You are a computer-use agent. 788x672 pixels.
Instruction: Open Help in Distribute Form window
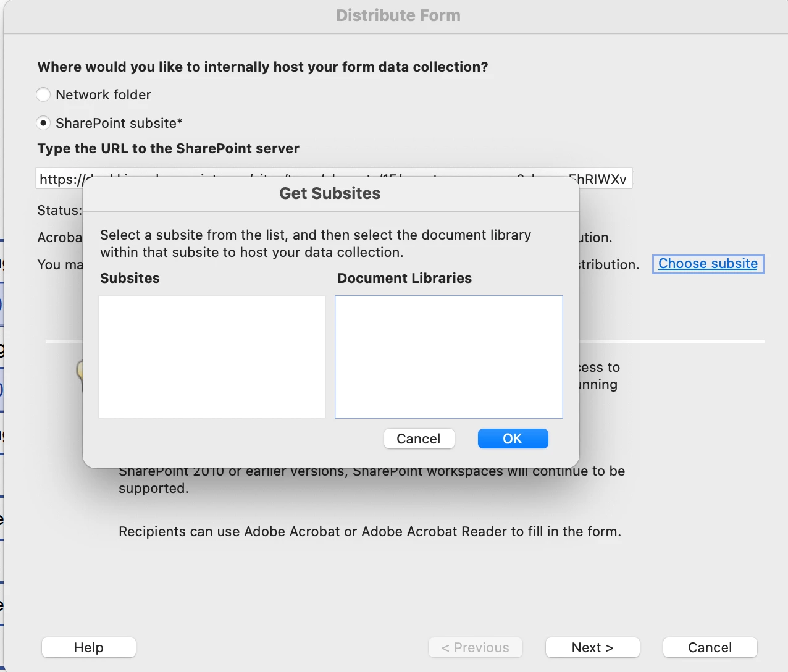(x=89, y=647)
